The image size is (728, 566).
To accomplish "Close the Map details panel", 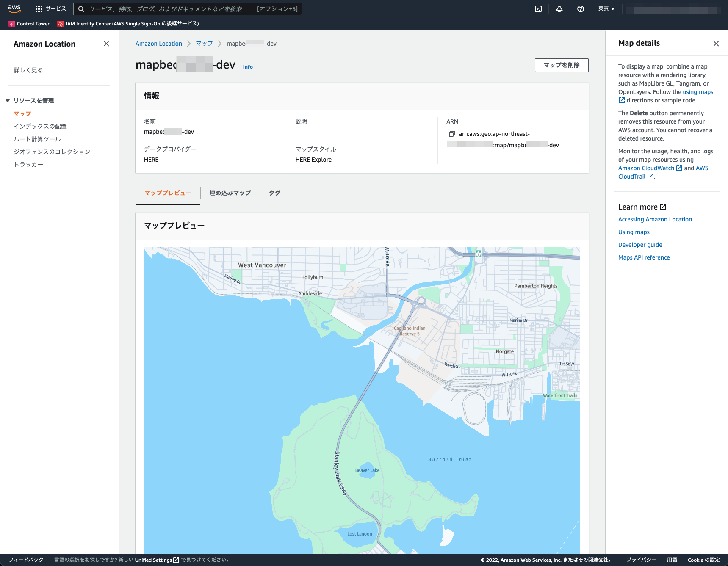I will (716, 44).
